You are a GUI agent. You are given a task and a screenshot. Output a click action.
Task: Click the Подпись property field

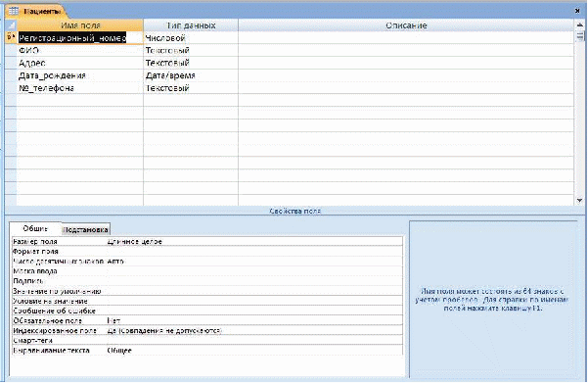point(254,281)
